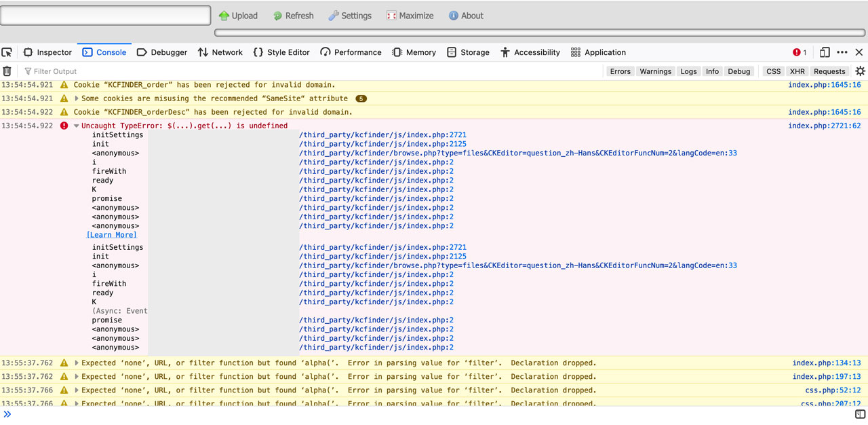Enable the XHR filter

[797, 71]
